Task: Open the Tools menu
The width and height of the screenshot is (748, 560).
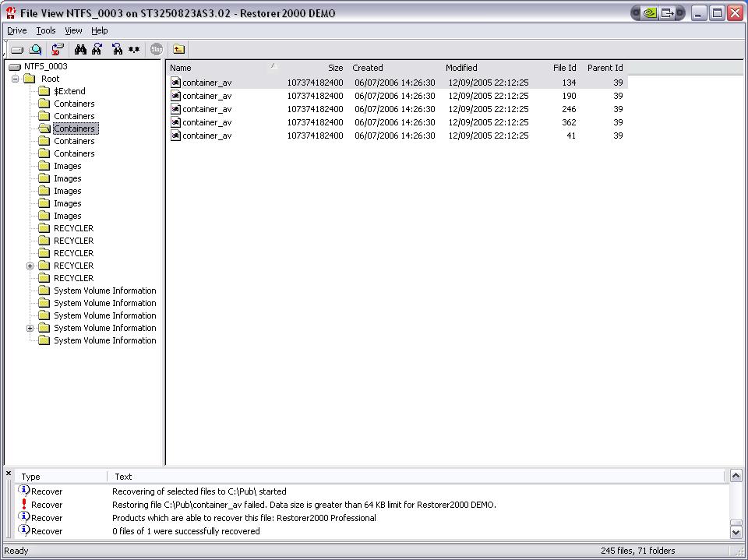Action: (46, 30)
